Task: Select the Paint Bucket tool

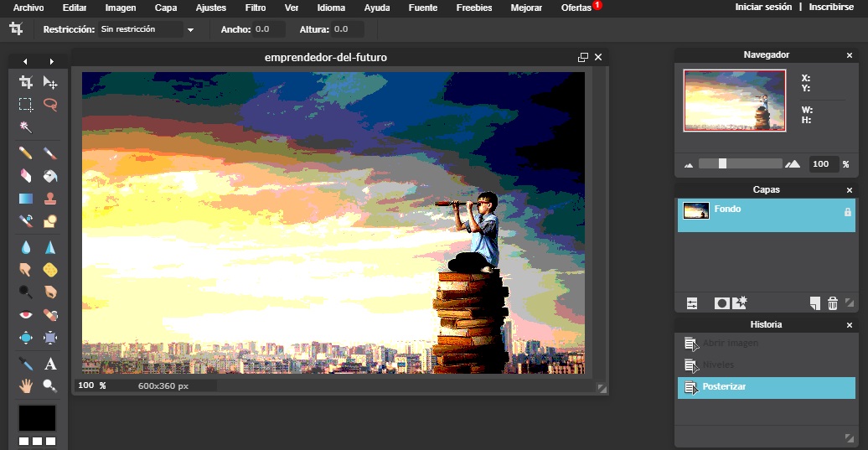Action: [50, 176]
